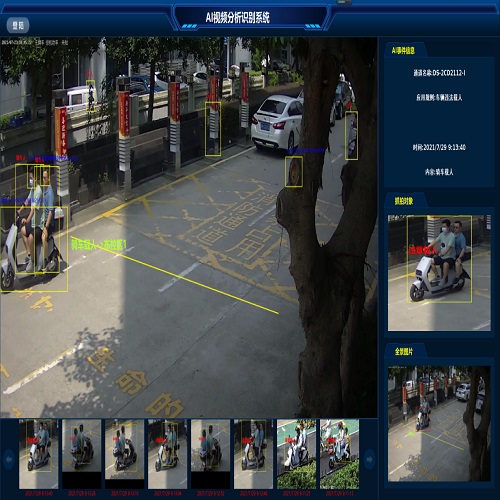
Task: Click the right arrow of the thumbnail strip
Action: point(369,459)
